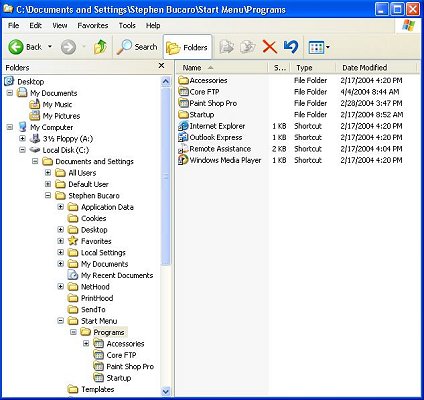424x400 pixels.
Task: Sort by the Type column header
Action: pyautogui.click(x=313, y=68)
